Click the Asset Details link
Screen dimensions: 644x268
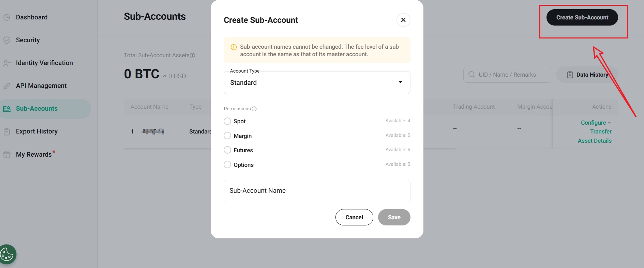595,141
